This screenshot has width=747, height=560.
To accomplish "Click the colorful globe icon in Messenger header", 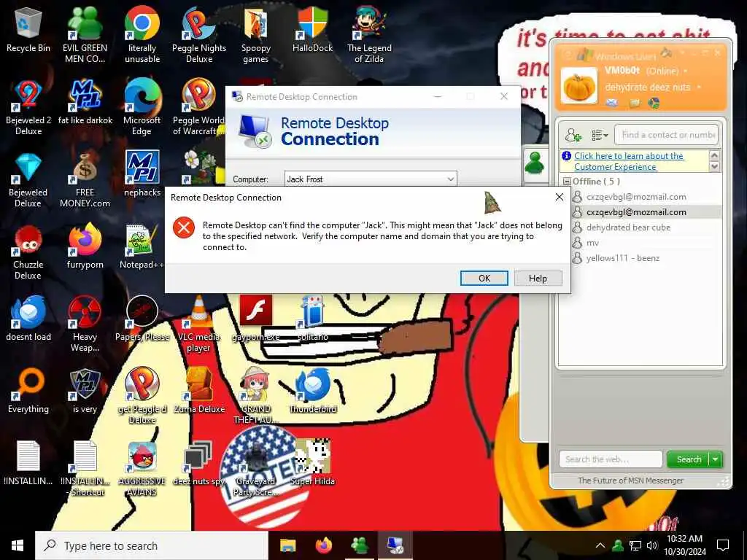I will pos(654,102).
